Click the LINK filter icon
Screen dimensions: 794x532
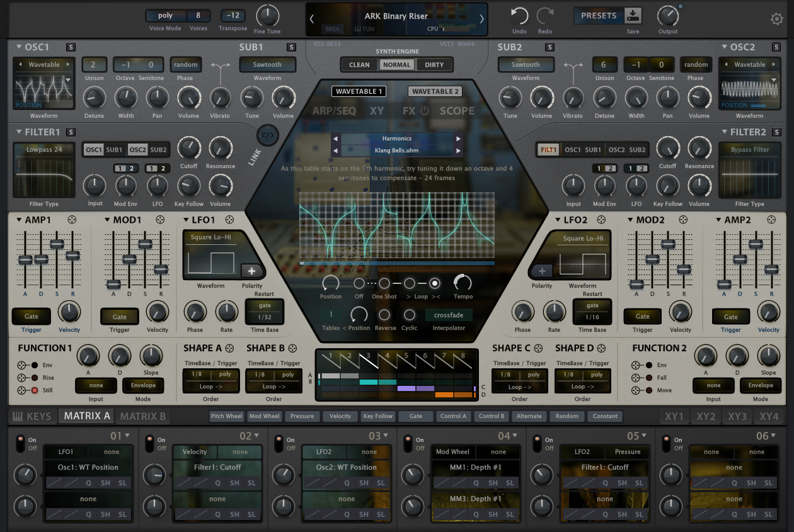pos(268,135)
